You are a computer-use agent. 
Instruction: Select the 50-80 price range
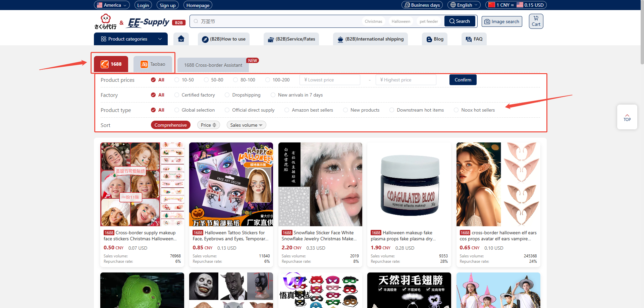tap(213, 80)
